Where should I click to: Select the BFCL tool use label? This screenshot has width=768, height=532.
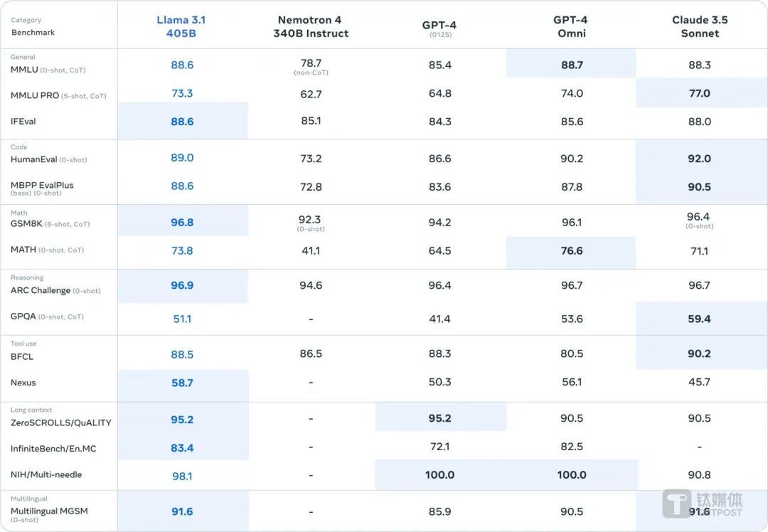point(22,356)
